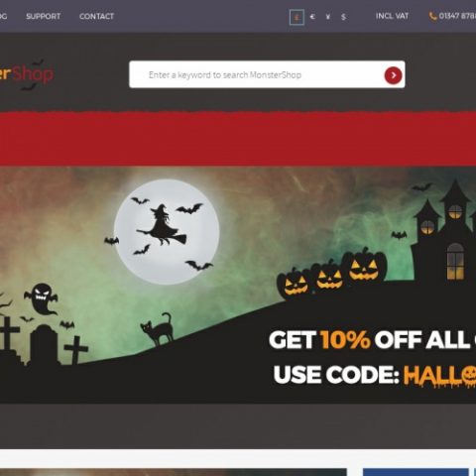Click the black cat silhouette

[158, 329]
